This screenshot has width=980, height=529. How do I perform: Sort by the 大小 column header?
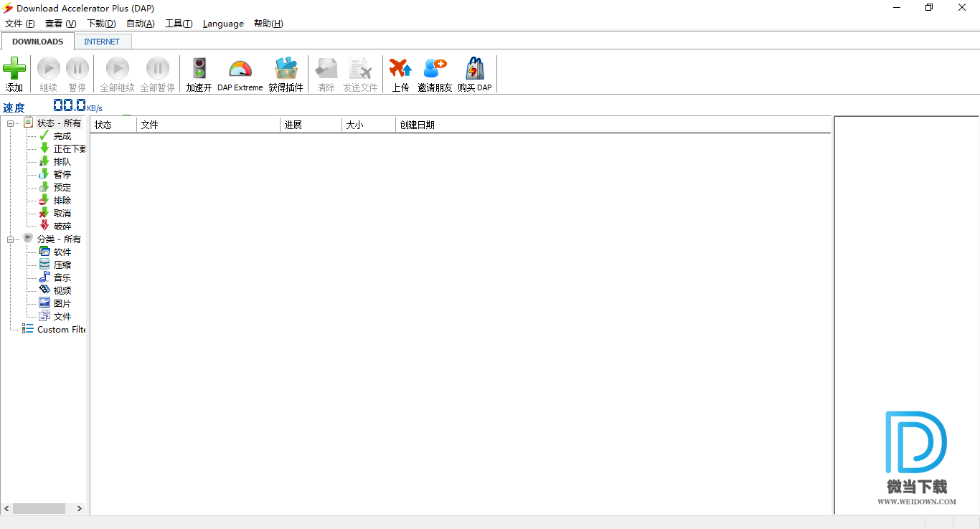pyautogui.click(x=369, y=125)
